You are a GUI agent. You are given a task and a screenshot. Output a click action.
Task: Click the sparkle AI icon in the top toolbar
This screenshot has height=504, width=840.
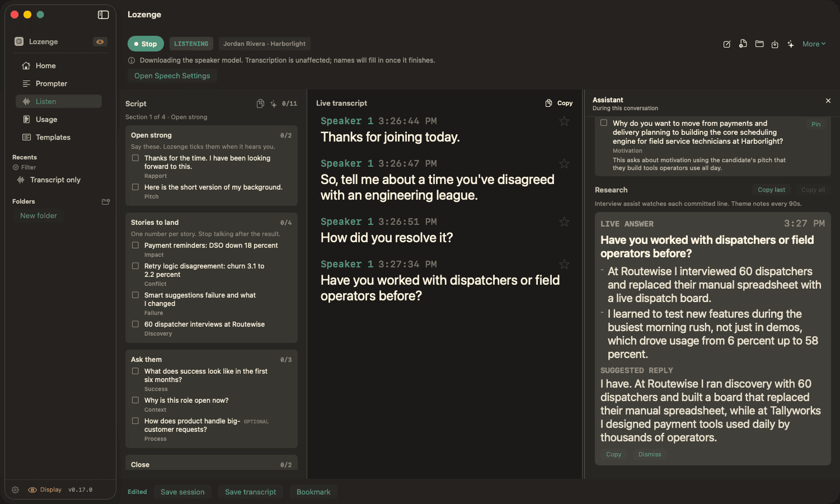tap(790, 44)
